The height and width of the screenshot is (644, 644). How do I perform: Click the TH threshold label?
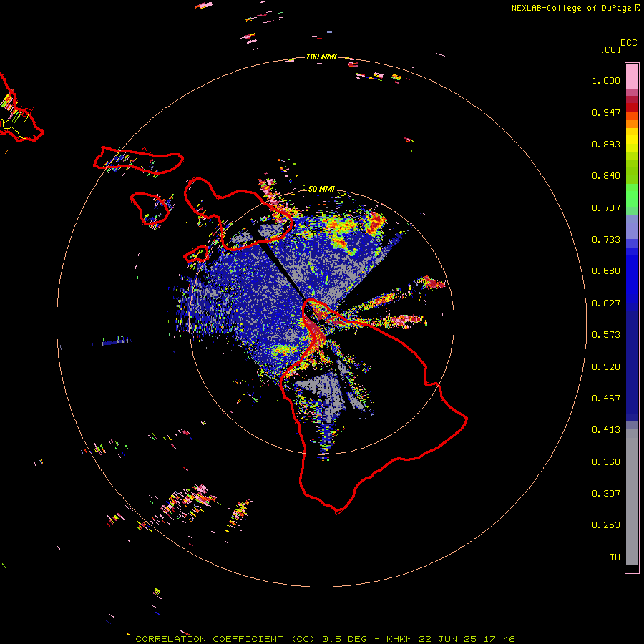click(x=615, y=557)
